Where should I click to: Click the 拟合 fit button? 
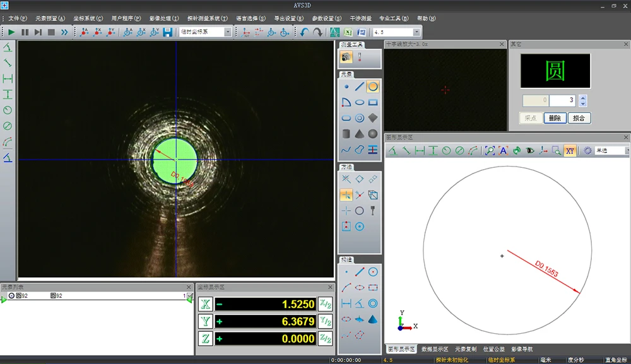(579, 118)
